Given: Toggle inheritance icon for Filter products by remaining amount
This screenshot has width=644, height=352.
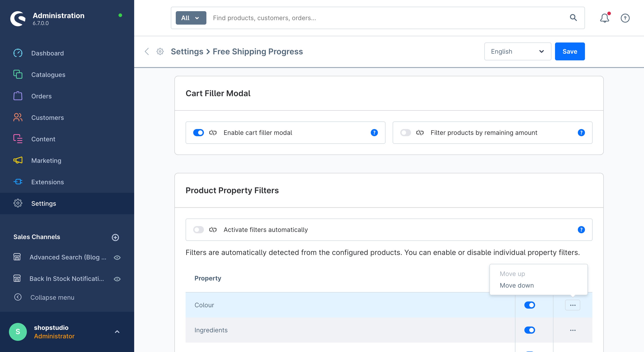Looking at the screenshot, I should (420, 132).
